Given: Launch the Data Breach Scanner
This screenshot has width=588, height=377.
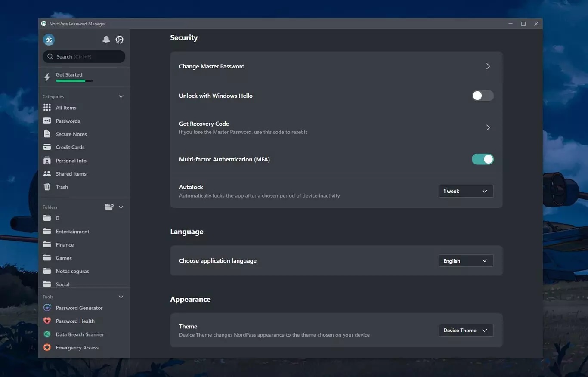Looking at the screenshot, I should coord(80,334).
